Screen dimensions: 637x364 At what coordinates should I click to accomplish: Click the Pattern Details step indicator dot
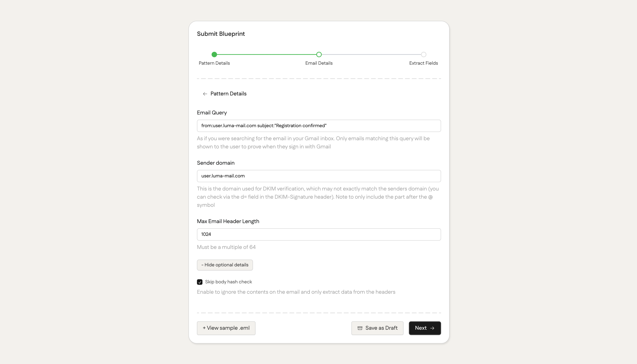(214, 54)
